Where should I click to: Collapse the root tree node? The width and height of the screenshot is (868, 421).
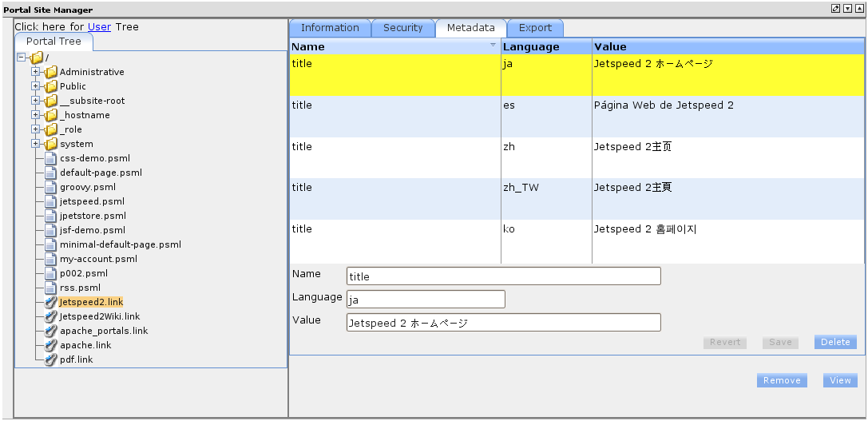coord(22,58)
